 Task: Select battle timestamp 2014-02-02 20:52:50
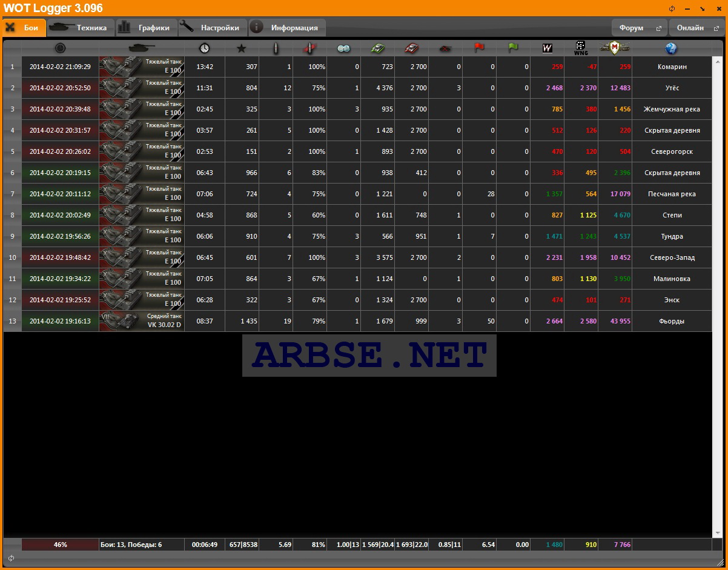[60, 88]
